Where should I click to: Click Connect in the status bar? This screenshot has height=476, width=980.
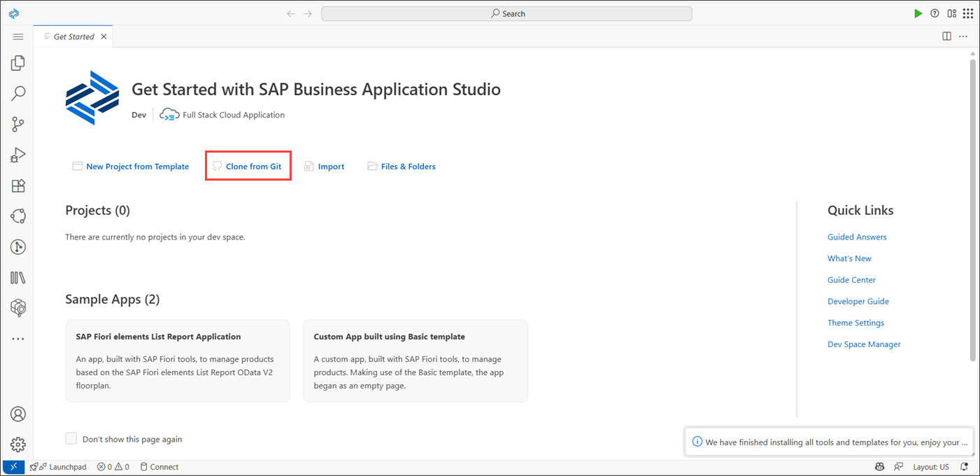(x=159, y=467)
